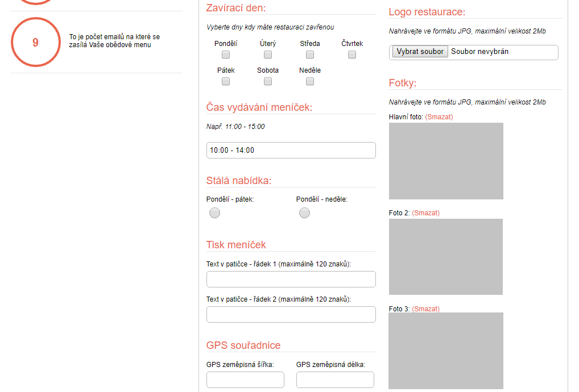This screenshot has height=392, width=579.
Task: Mark Neděle as a closed day
Action: click(x=310, y=82)
